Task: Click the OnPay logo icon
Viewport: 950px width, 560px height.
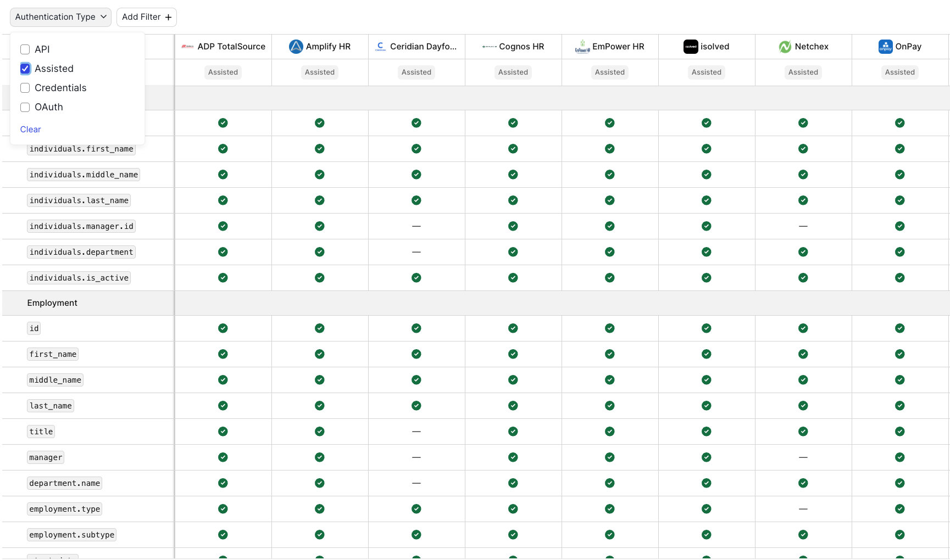Action: coord(886,47)
